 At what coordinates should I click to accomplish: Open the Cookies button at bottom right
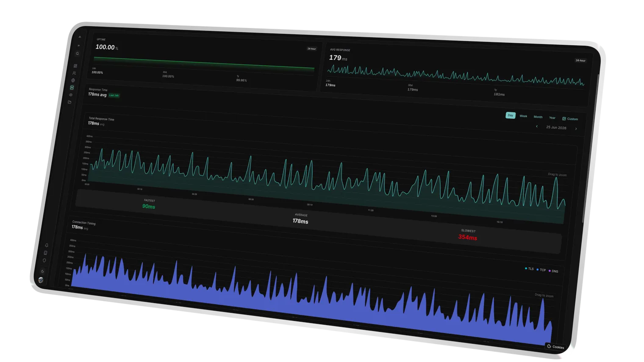point(555,347)
